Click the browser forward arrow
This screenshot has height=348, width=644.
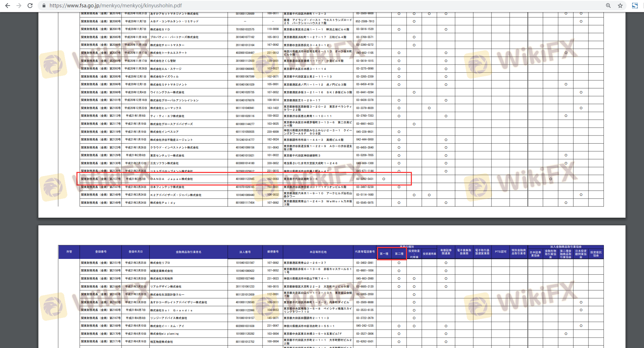click(19, 6)
